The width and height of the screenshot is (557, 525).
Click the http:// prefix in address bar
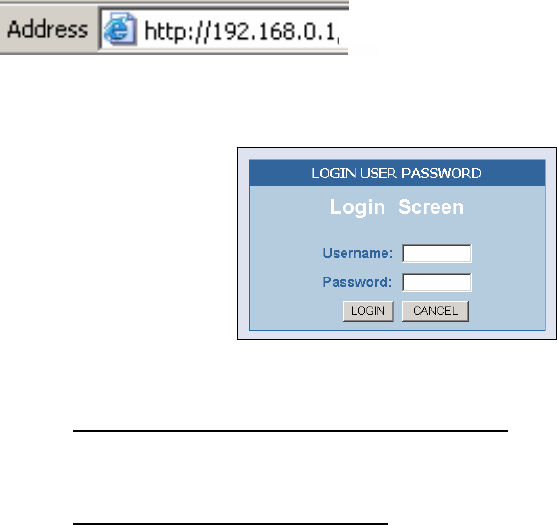coord(178,32)
